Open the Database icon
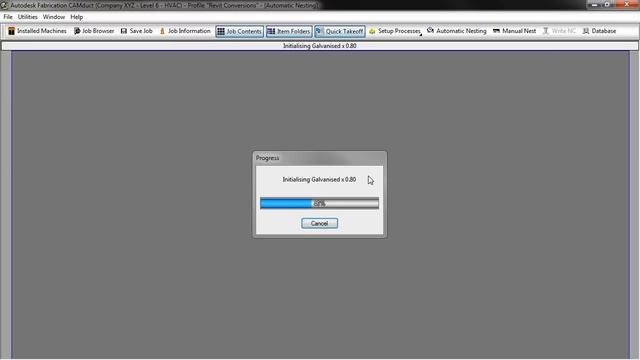Image resolution: width=640 pixels, height=360 pixels. [x=586, y=31]
